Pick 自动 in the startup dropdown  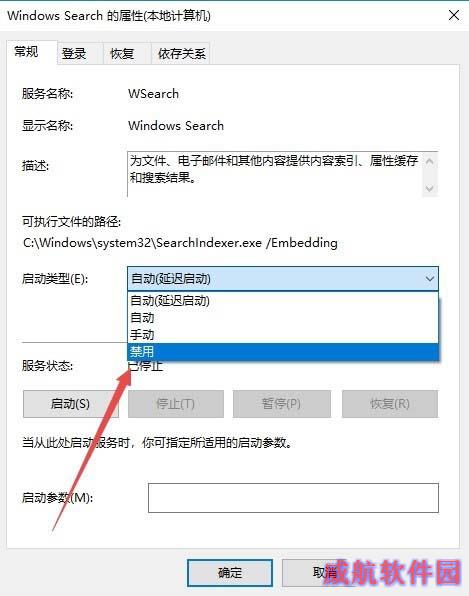click(x=283, y=318)
